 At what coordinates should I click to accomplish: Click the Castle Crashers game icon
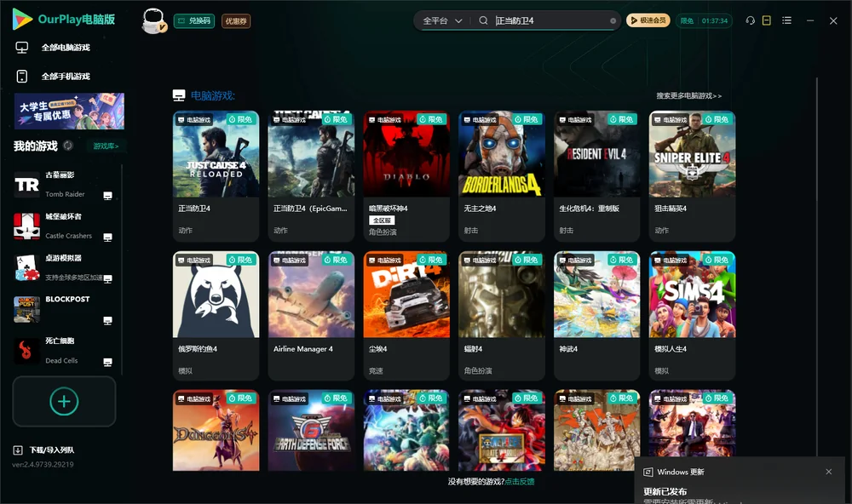[x=26, y=226]
